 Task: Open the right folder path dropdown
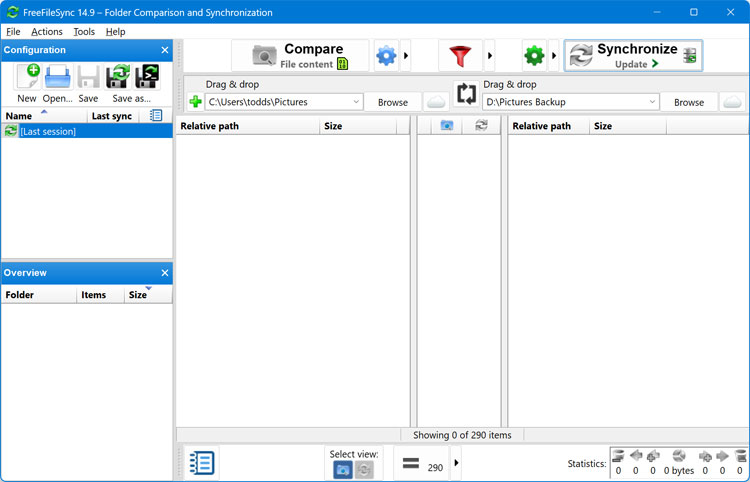(x=652, y=102)
